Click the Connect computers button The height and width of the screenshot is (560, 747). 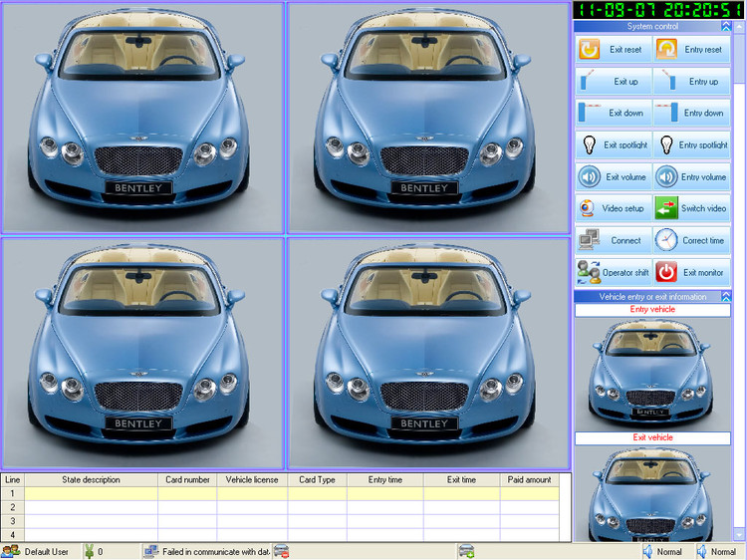coord(614,240)
